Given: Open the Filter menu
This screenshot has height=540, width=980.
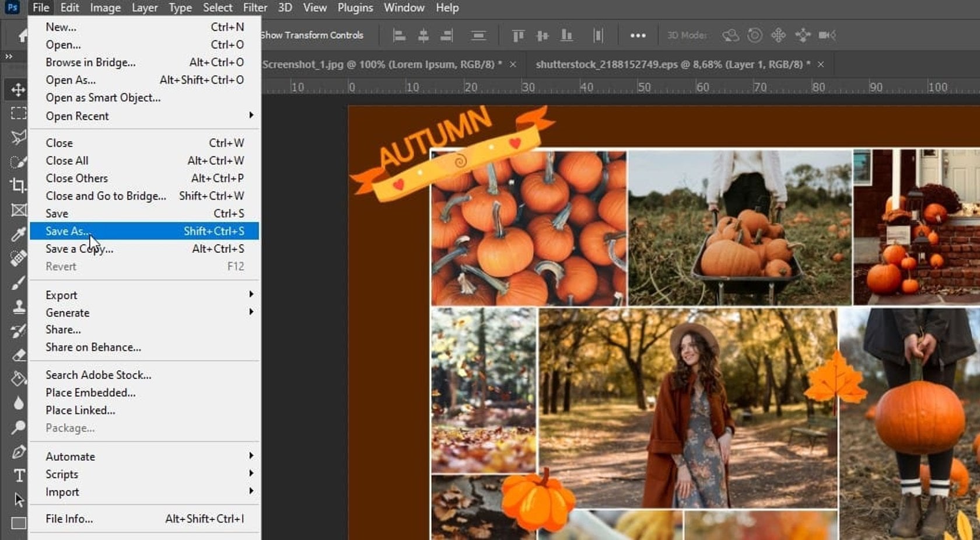Looking at the screenshot, I should (x=255, y=8).
